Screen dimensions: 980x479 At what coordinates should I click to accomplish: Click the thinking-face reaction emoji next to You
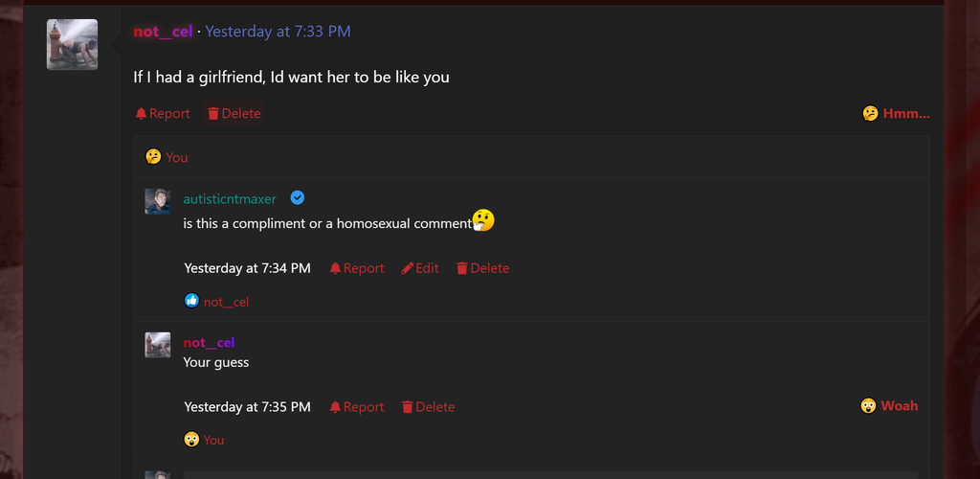click(153, 156)
